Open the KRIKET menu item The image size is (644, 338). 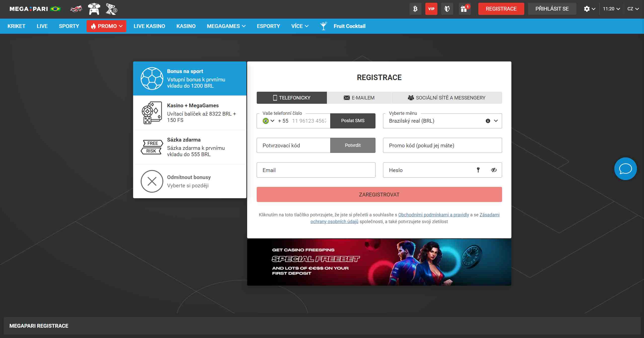(x=16, y=26)
